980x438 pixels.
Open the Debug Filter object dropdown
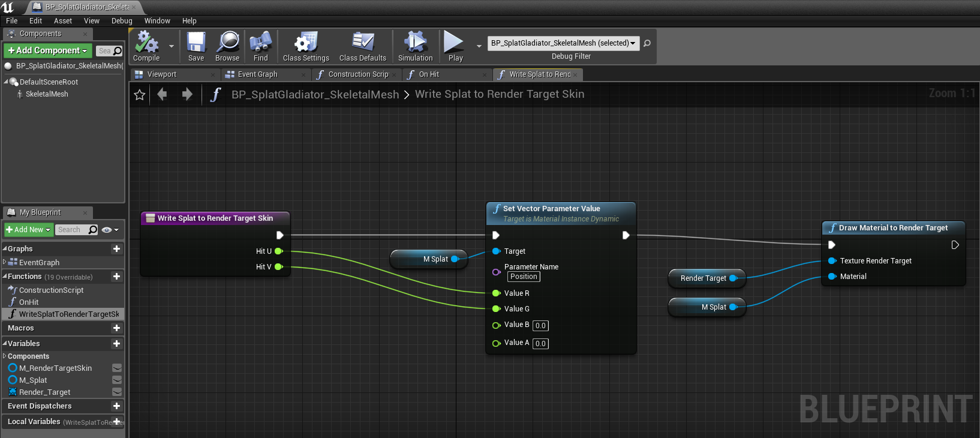coord(563,43)
